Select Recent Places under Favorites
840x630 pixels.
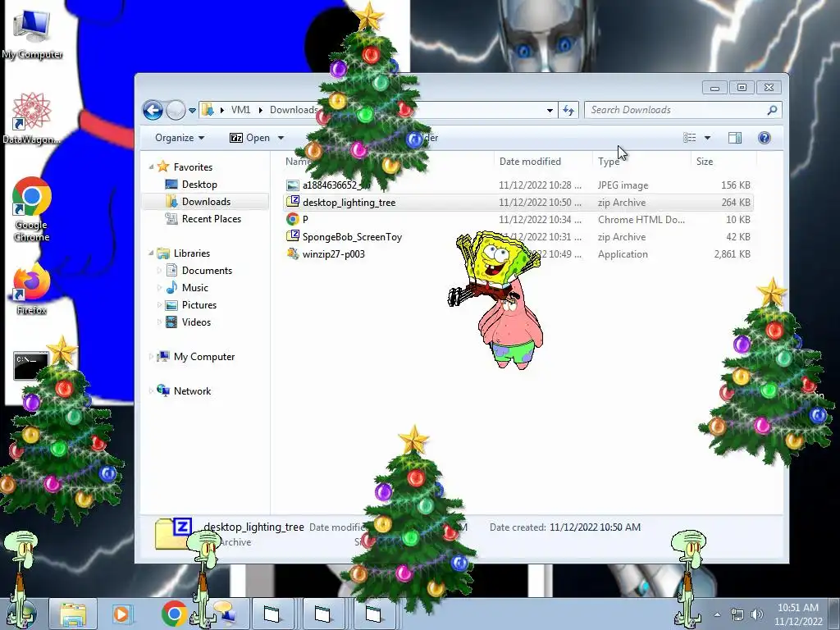pyautogui.click(x=212, y=218)
